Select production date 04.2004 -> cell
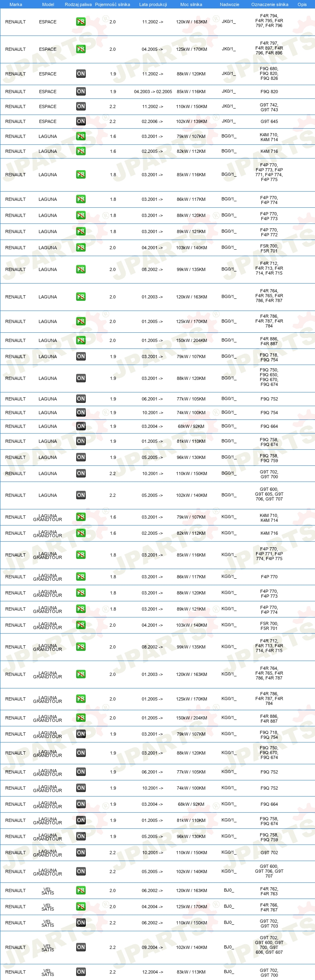 coord(152,907)
